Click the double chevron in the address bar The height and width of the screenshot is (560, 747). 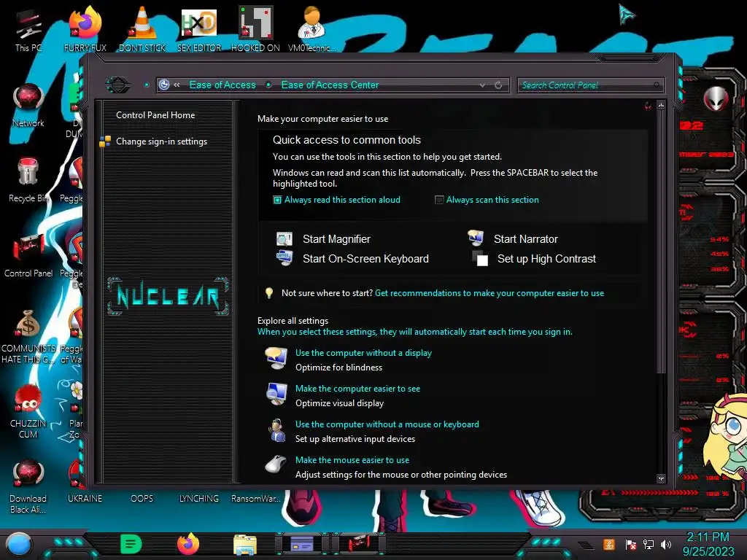177,85
